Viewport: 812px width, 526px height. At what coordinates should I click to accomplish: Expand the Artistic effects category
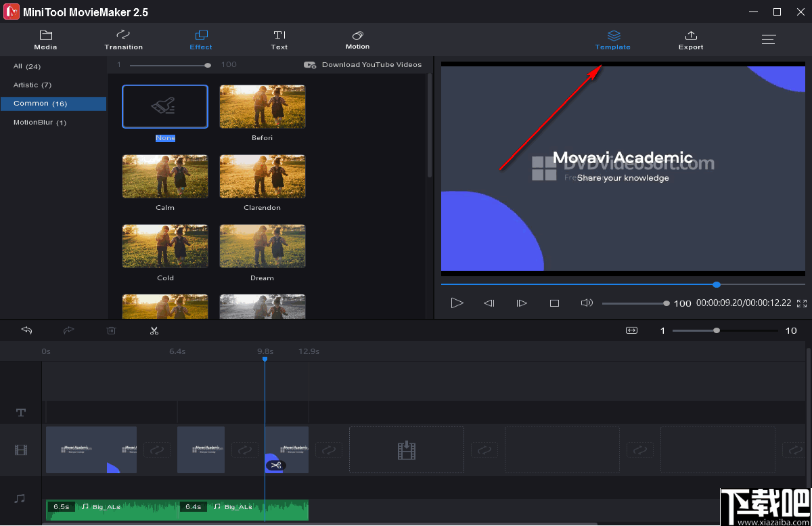pos(32,85)
